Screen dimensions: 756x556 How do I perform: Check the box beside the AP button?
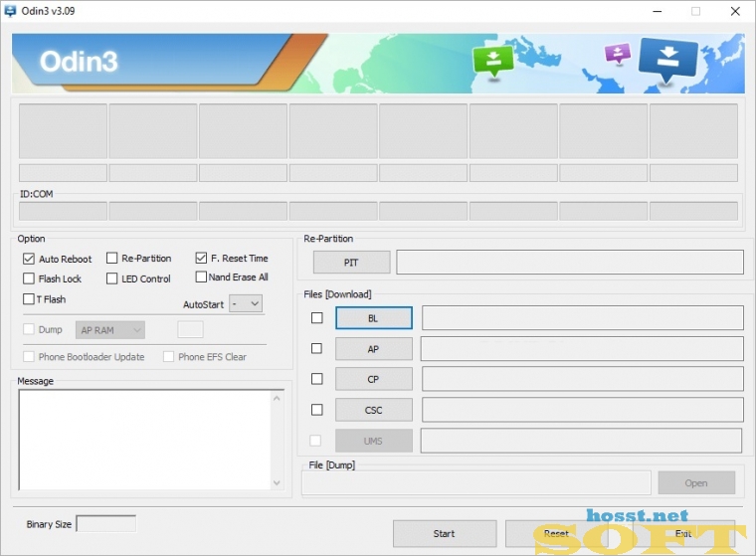(x=316, y=349)
